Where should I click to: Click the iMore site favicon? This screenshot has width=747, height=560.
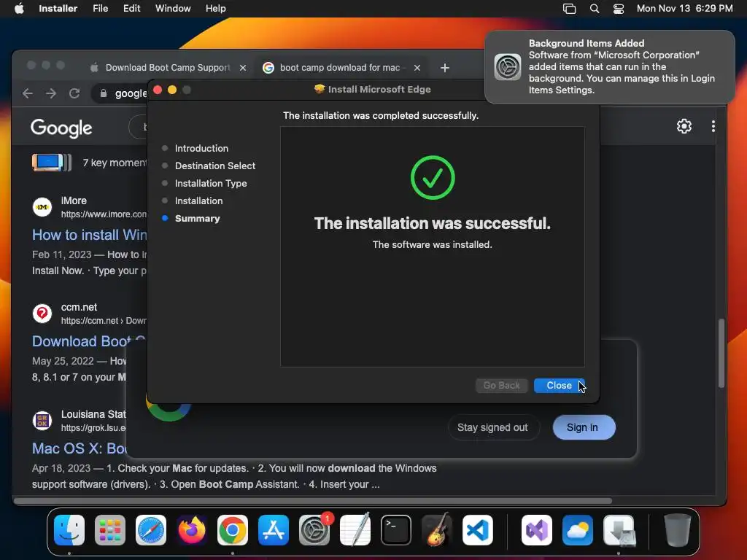(x=42, y=207)
